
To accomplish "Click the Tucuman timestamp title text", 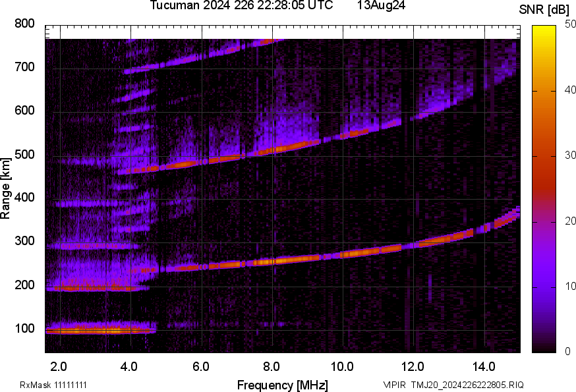I will [245, 6].
